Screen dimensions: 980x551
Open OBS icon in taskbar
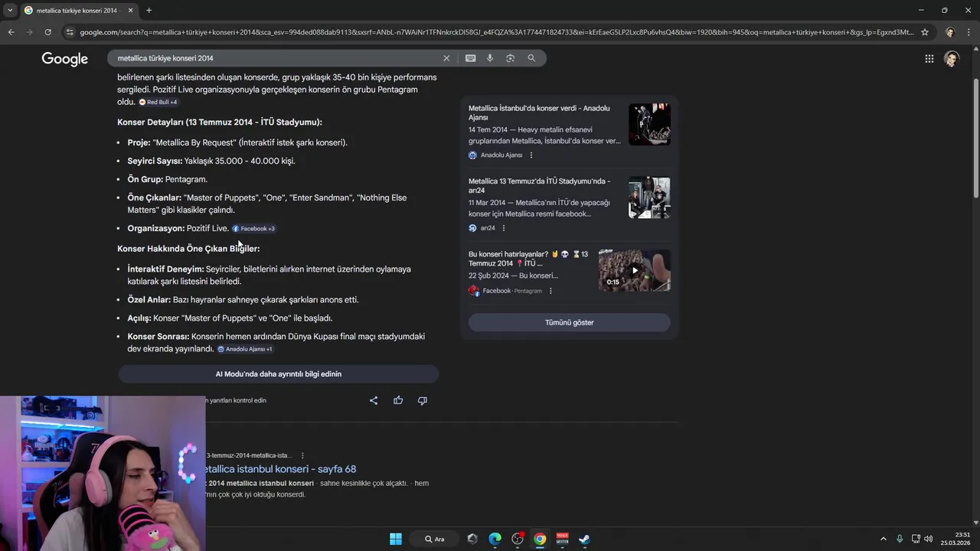coord(518,539)
